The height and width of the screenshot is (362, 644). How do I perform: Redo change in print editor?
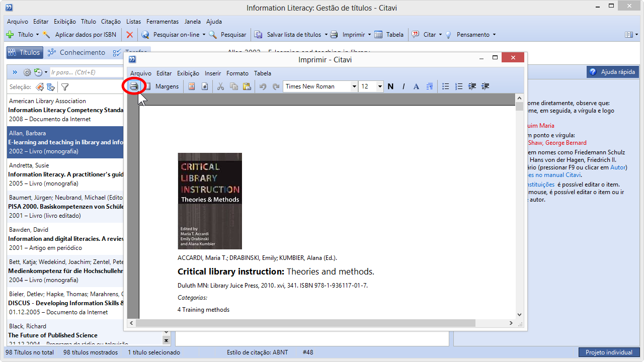pos(276,86)
